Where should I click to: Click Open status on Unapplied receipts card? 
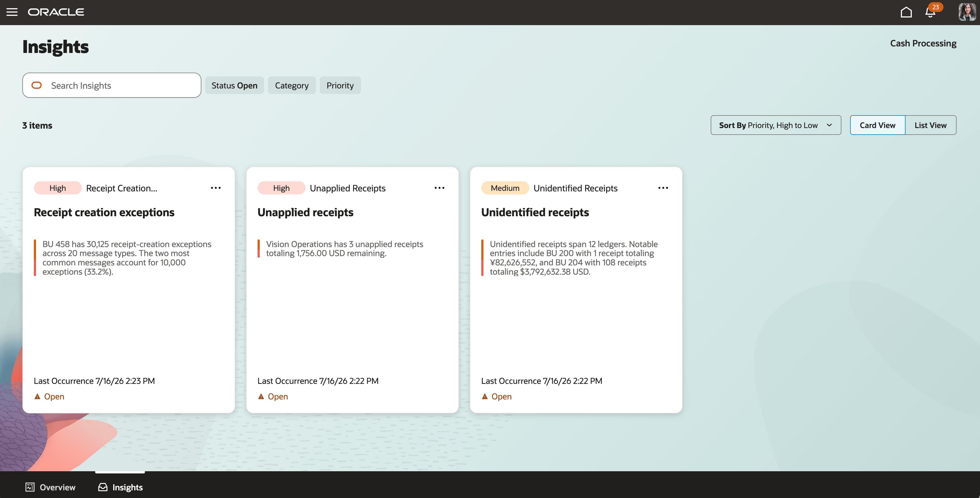click(278, 396)
